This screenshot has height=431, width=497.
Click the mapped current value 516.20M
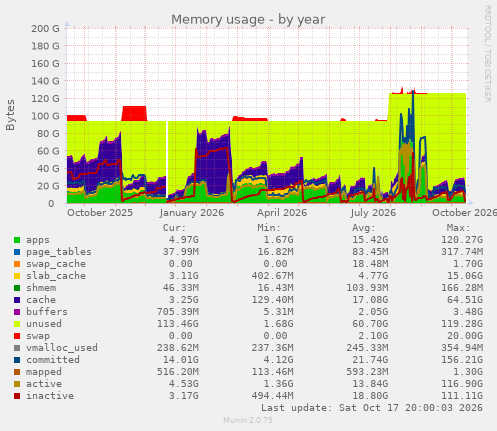pyautogui.click(x=178, y=372)
